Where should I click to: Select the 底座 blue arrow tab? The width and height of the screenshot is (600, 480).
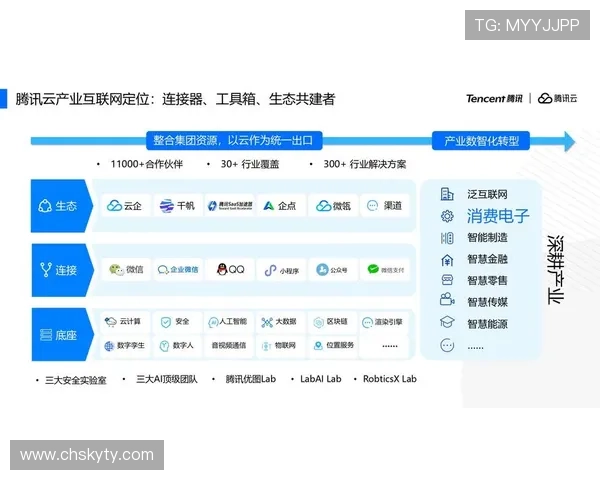(x=62, y=335)
